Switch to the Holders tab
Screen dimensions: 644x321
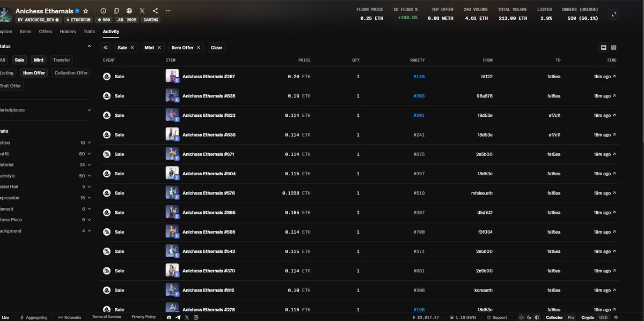(68, 32)
